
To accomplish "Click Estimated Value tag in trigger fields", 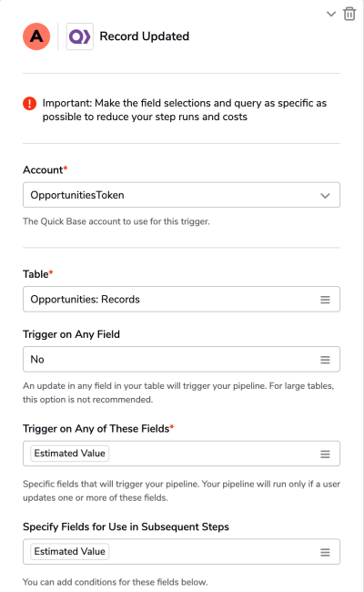I will click(70, 454).
